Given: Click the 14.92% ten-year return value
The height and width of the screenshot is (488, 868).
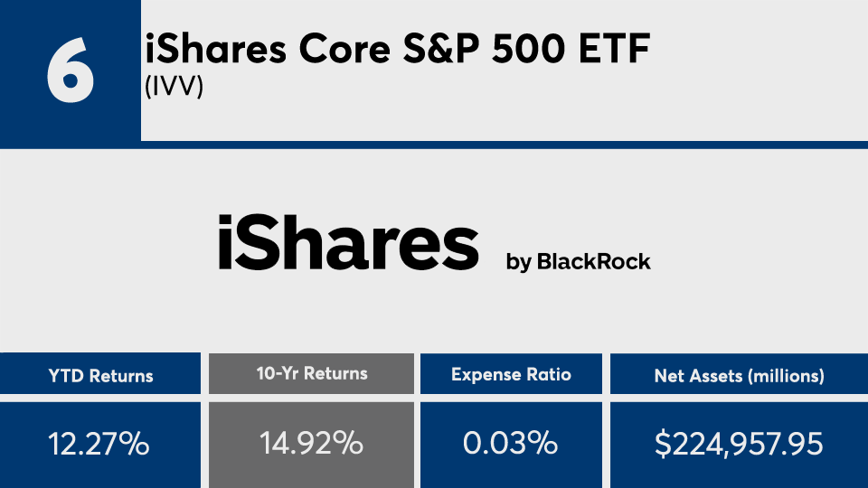Looking at the screenshot, I should pyautogui.click(x=311, y=445).
